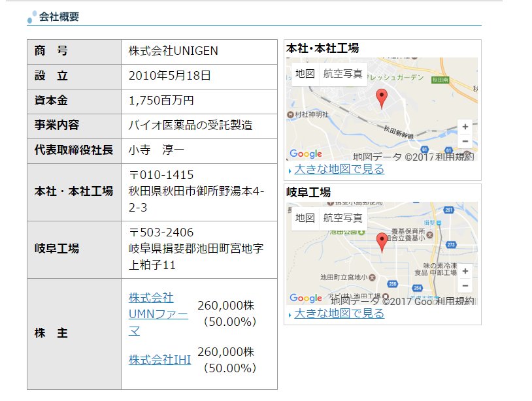532x401 pixels.
Task: Click the 1,750百万円 capital value
Action: [x=161, y=101]
